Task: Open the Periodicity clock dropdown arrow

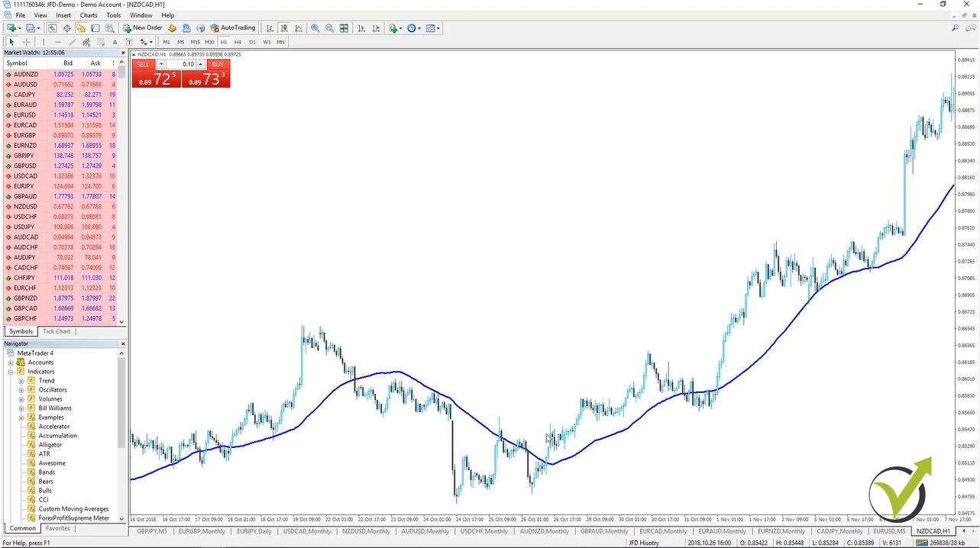Action: (x=420, y=28)
